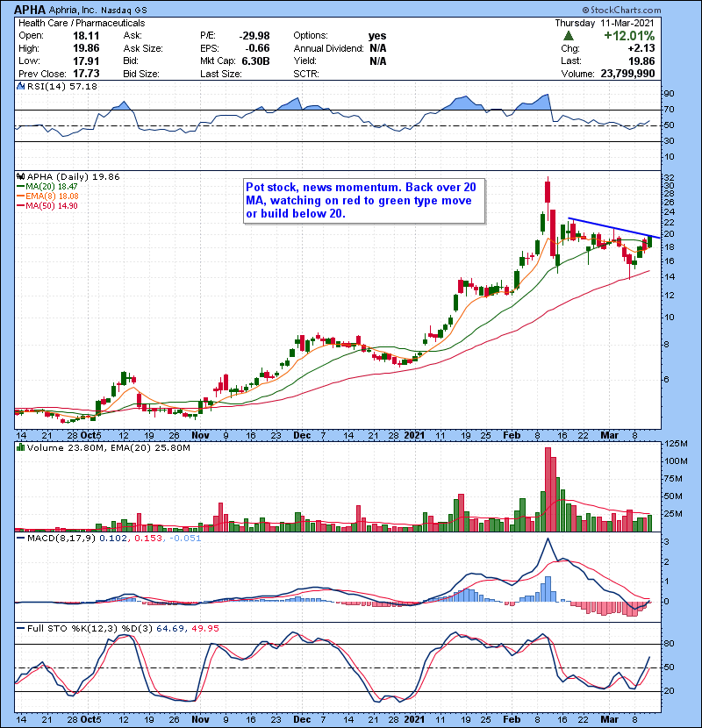Viewport: 702px width, 728px height.
Task: Click the stochastic %D value 49.95
Action: 205,628
